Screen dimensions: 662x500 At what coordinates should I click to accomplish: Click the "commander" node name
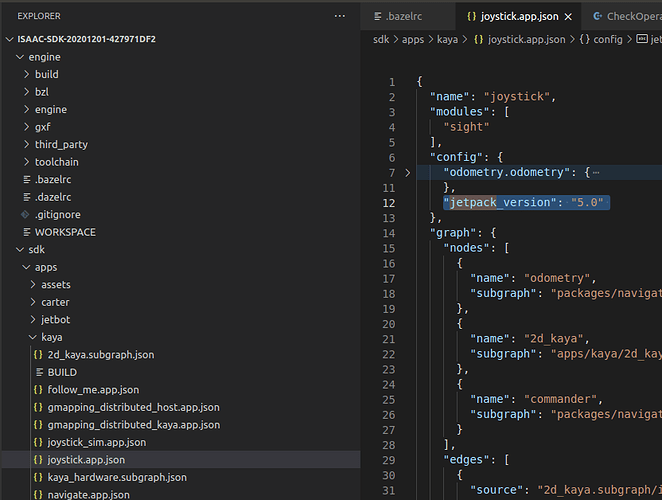(560, 399)
